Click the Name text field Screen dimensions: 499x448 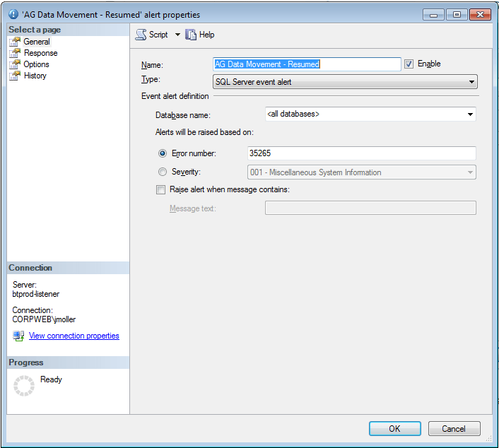[307, 64]
